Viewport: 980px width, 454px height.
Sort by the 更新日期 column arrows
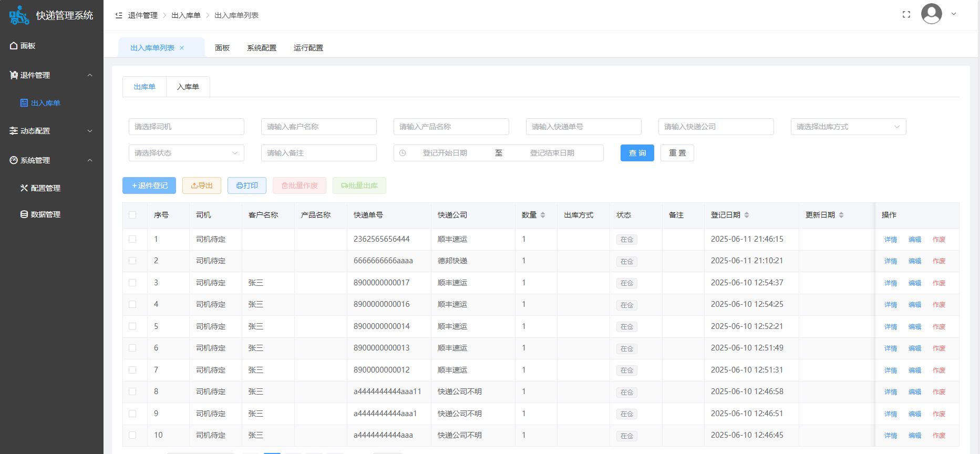841,215
